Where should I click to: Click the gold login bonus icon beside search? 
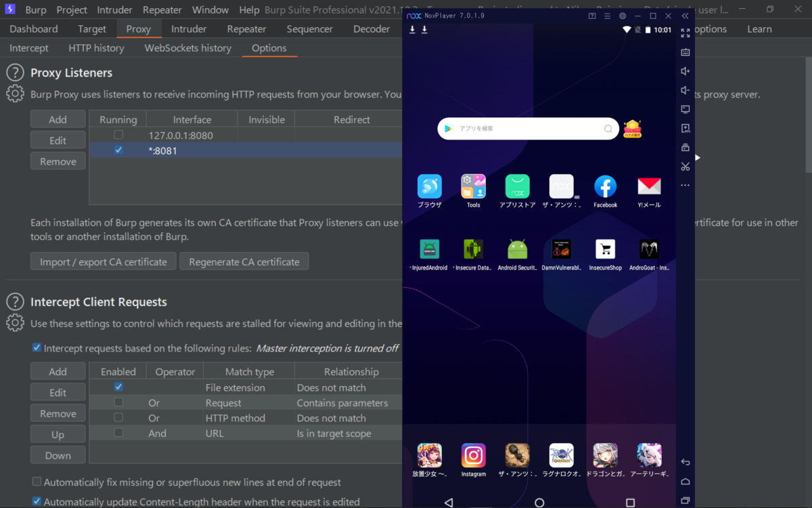tap(632, 128)
